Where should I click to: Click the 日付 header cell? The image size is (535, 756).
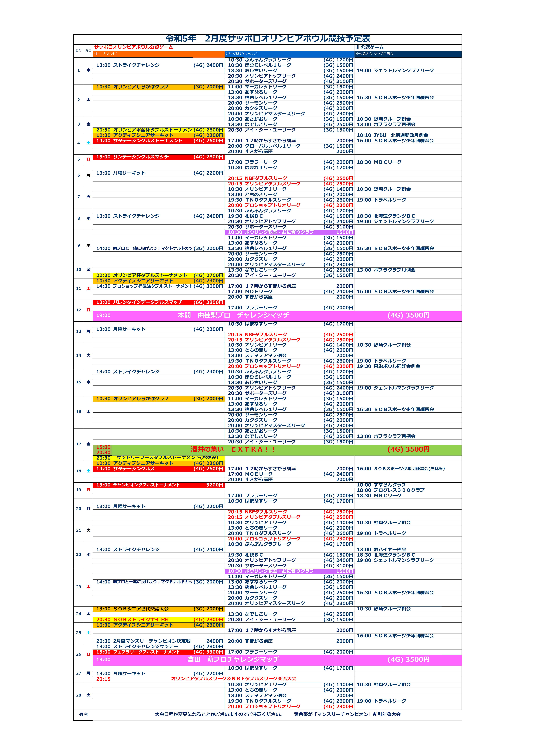(x=78, y=51)
